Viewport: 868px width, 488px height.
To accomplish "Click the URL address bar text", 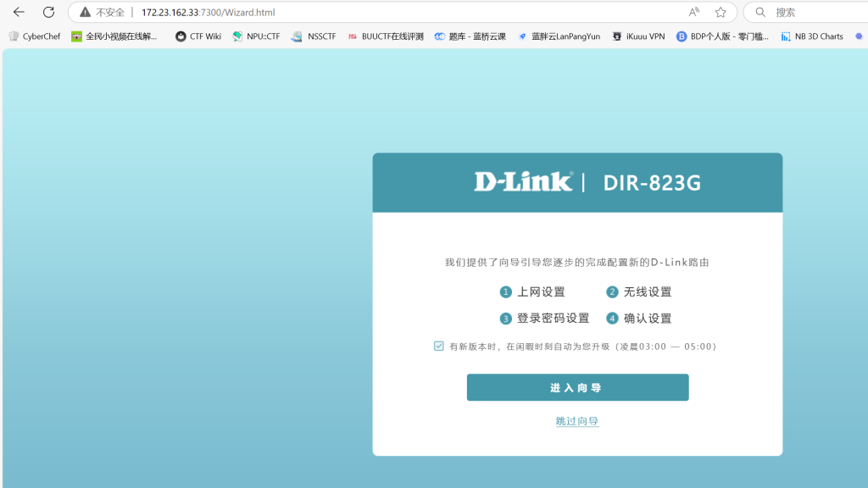I will tap(208, 13).
